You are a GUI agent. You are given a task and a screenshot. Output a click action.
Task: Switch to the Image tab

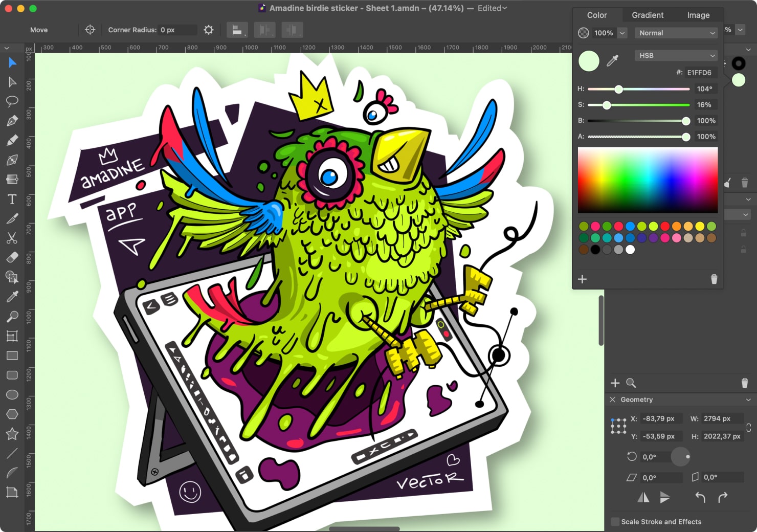(698, 15)
